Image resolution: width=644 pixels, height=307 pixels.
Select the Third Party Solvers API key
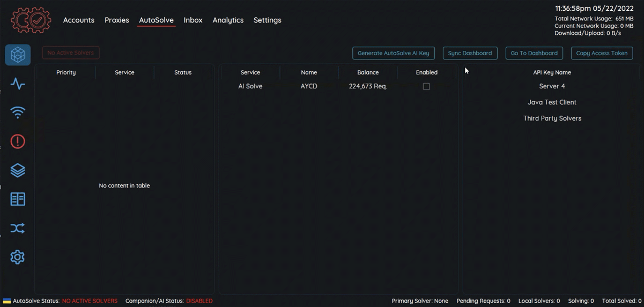tap(552, 118)
